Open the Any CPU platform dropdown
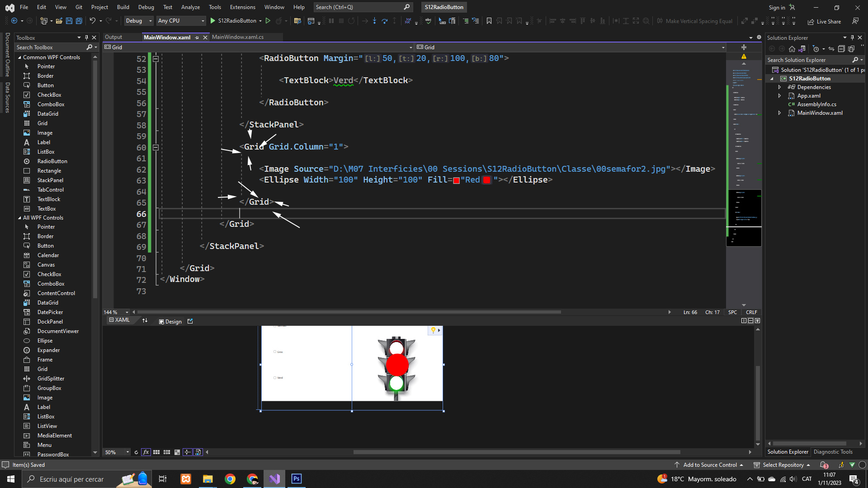This screenshot has width=868, height=488. coord(181,21)
